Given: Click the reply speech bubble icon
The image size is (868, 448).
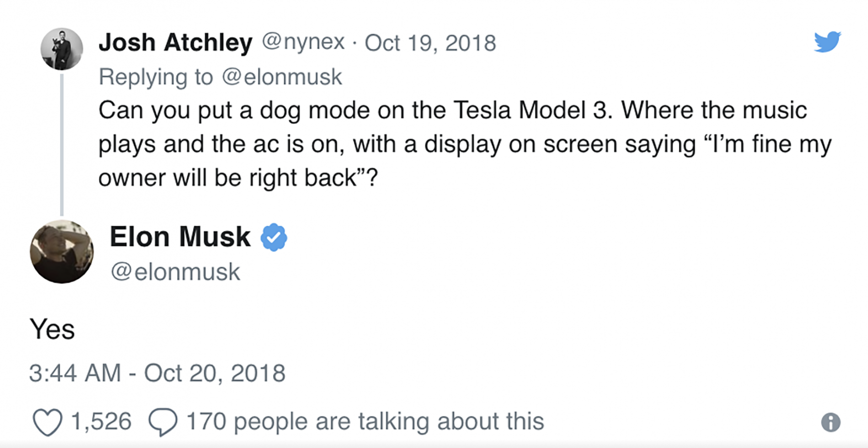Looking at the screenshot, I should point(163,422).
